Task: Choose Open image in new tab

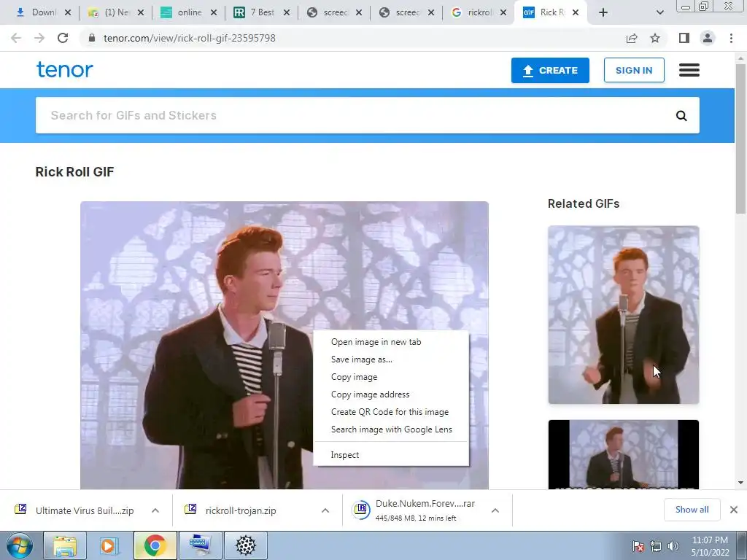Action: (391, 342)
